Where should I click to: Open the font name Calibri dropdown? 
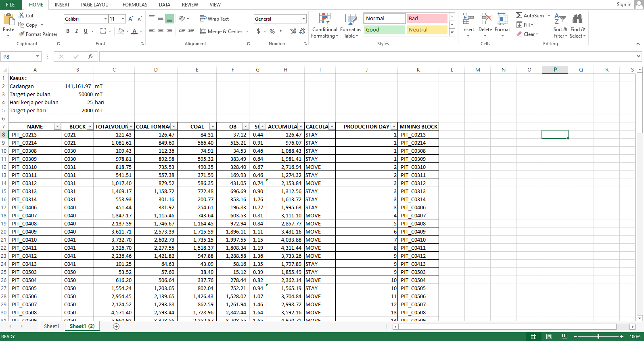(x=105, y=19)
